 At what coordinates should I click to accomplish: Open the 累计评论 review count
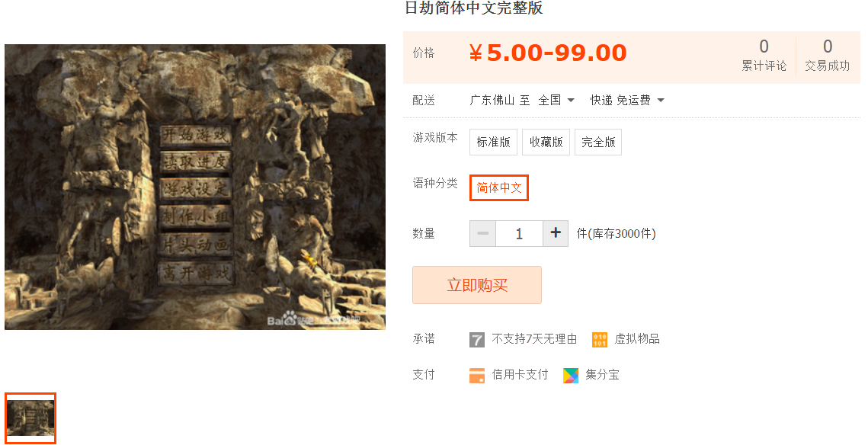764,55
